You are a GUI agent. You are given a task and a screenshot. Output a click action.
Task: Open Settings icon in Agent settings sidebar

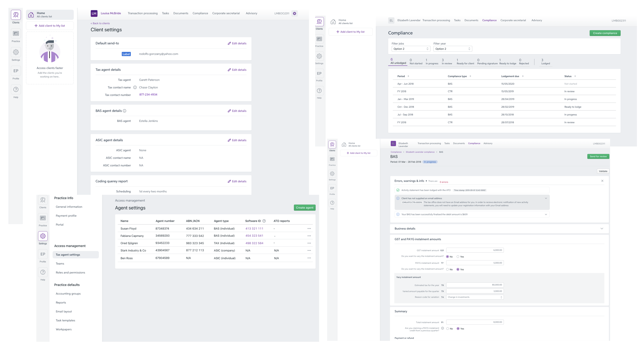point(43,236)
